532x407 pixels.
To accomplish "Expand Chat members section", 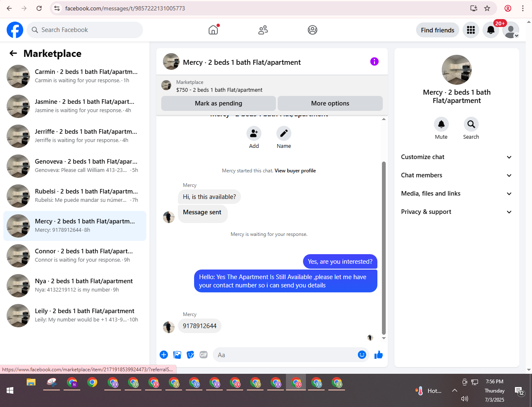I will point(457,175).
